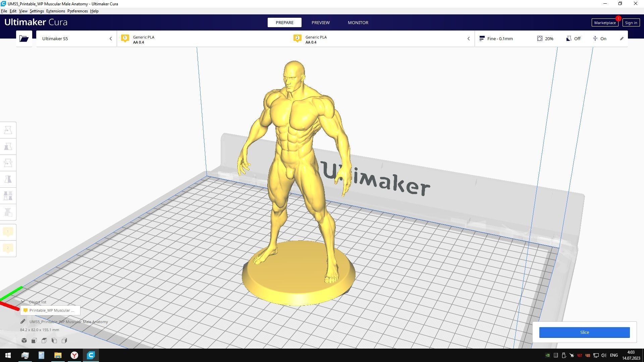Click the job name UMS5_Printable_WP Muscular Male Anatomy
The height and width of the screenshot is (362, 644).
pos(68,322)
